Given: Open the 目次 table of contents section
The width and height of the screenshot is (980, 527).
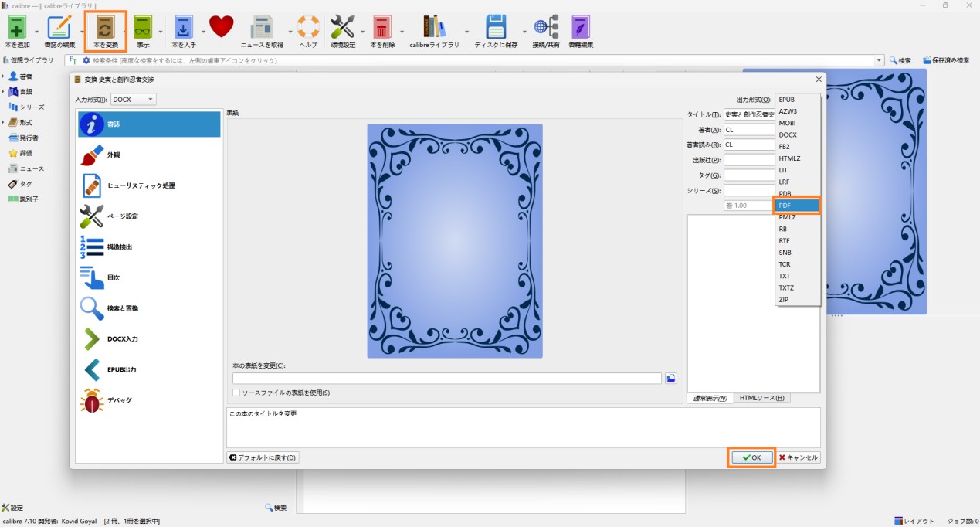Looking at the screenshot, I should pyautogui.click(x=149, y=277).
